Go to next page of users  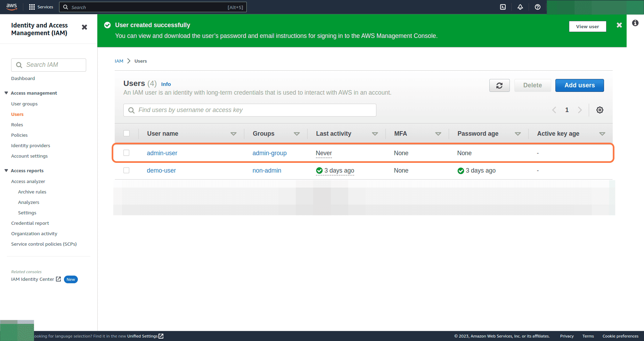pyautogui.click(x=580, y=110)
